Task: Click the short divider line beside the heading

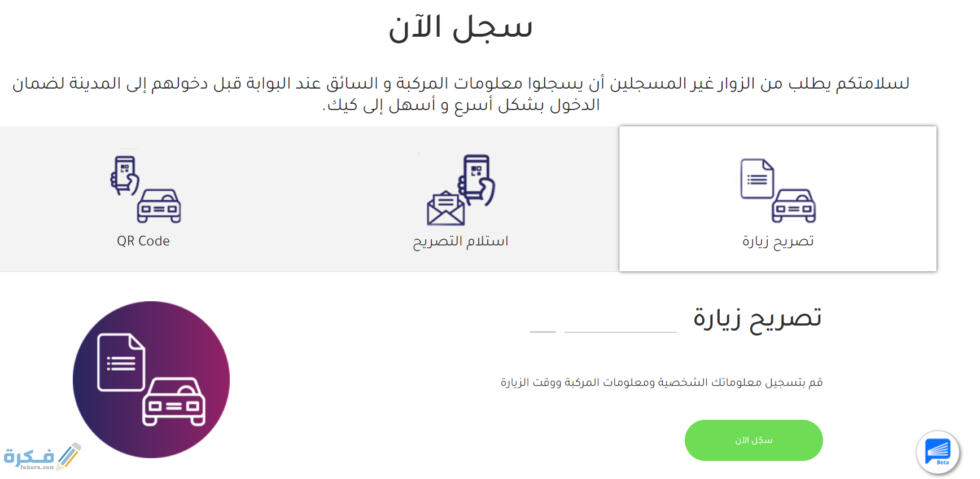Action: (x=543, y=332)
